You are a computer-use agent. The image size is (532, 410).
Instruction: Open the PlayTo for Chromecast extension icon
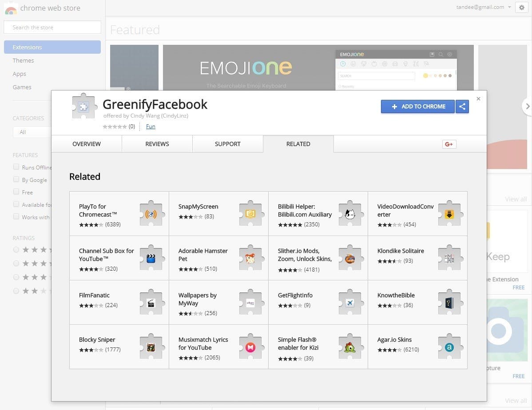[x=152, y=213]
